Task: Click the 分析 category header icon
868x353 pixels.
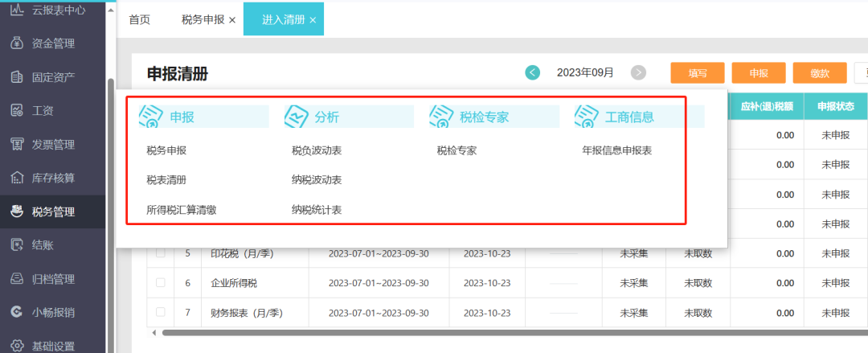Action: [296, 117]
